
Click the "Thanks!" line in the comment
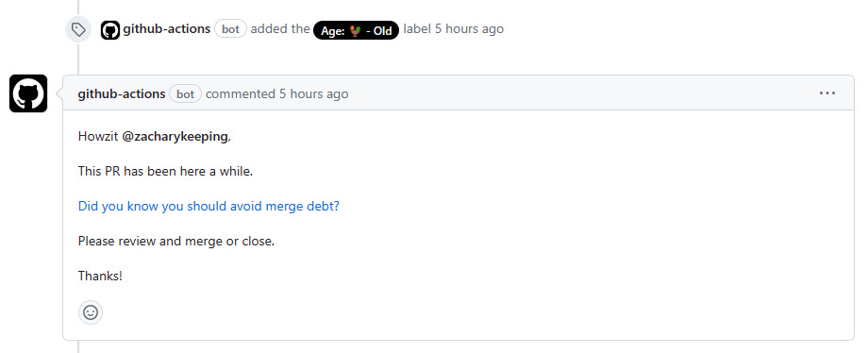[100, 276]
